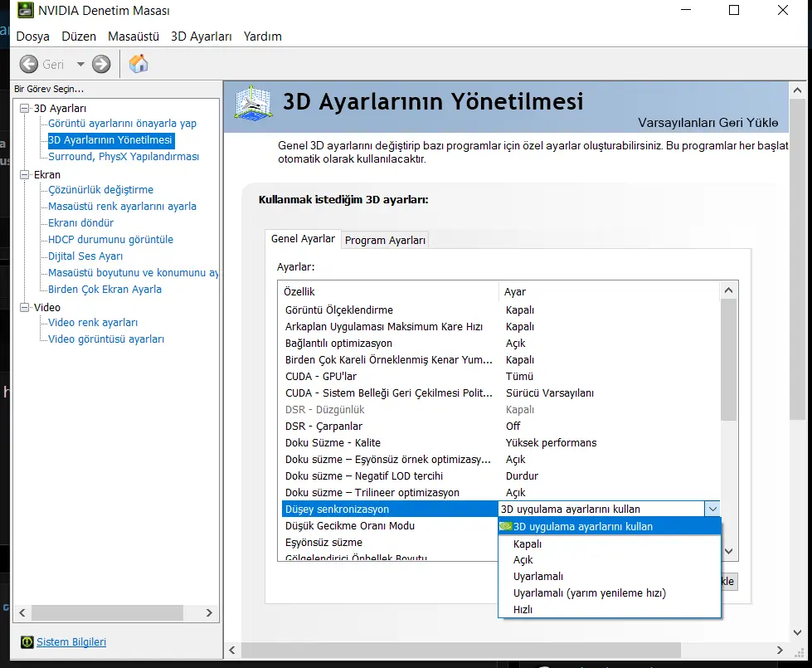812x668 pixels.
Task: Choose Kapalı in dropdown list
Action: pyautogui.click(x=610, y=544)
